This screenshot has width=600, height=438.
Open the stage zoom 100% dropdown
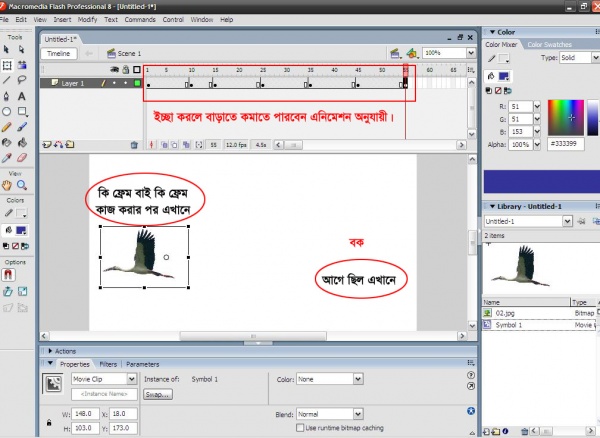pos(471,53)
